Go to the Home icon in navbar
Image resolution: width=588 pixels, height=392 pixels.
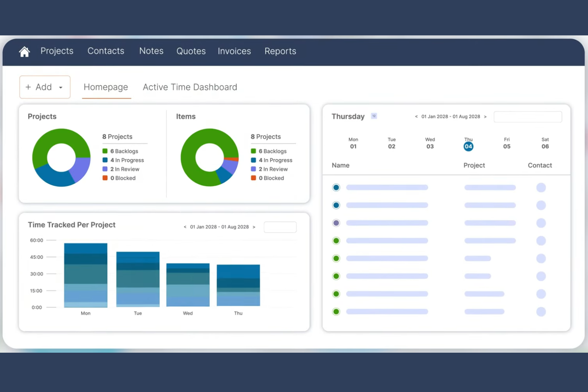pyautogui.click(x=25, y=52)
